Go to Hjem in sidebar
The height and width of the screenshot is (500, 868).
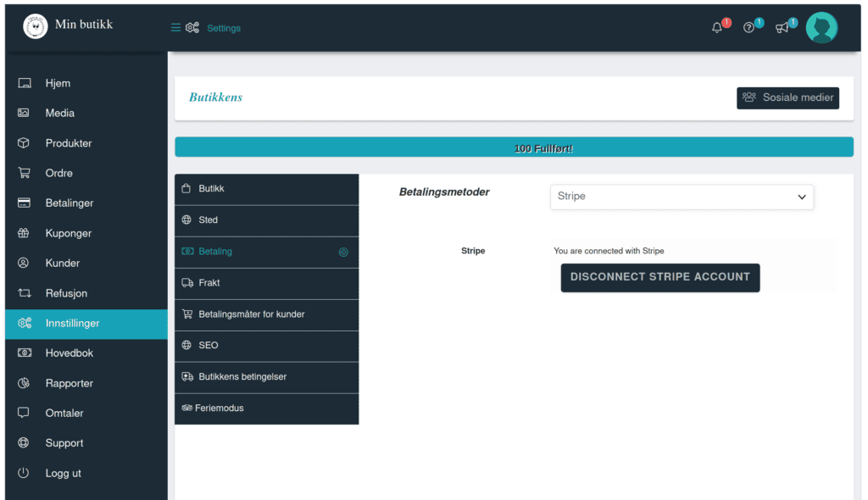tap(86, 83)
